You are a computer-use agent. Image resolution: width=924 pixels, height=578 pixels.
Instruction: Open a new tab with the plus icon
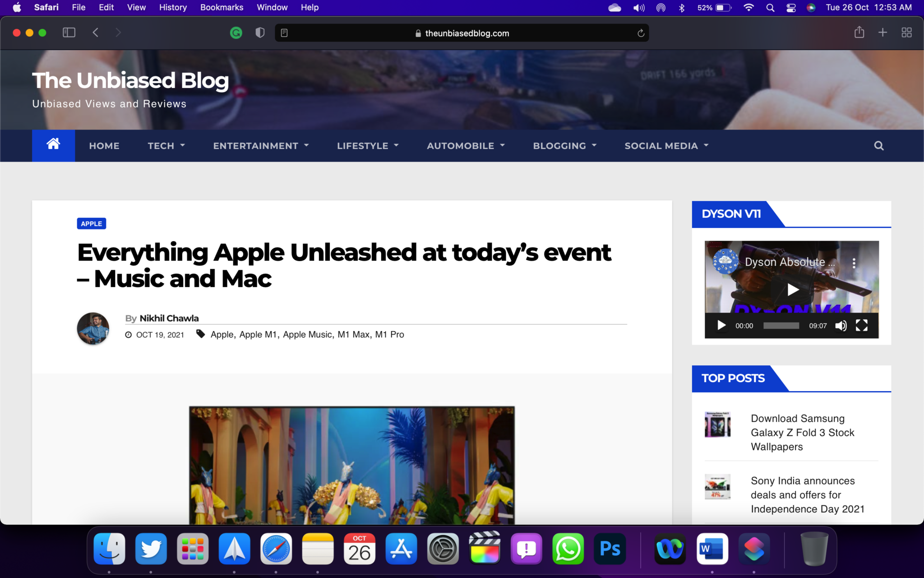tap(882, 33)
